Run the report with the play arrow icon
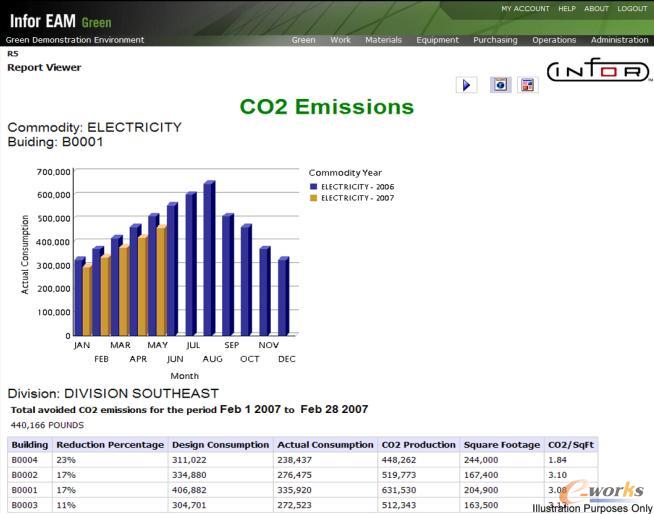Viewport: 654px width, 514px height. 466,85
